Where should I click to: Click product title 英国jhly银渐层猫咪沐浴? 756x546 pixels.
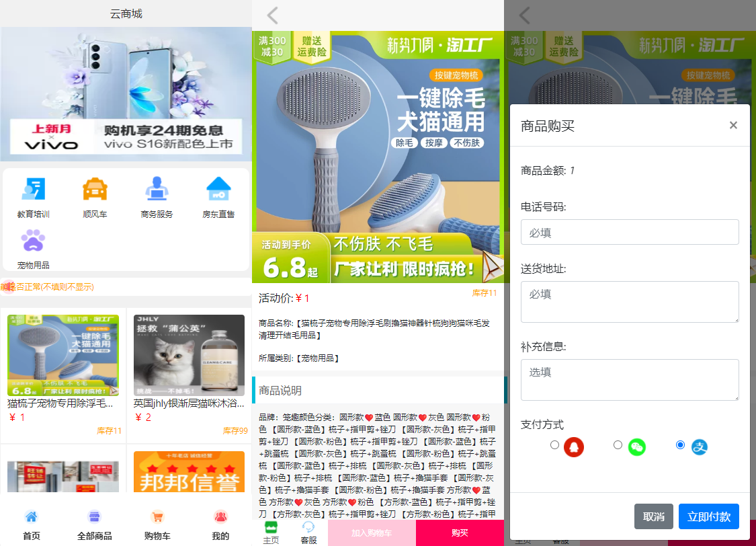(x=189, y=403)
